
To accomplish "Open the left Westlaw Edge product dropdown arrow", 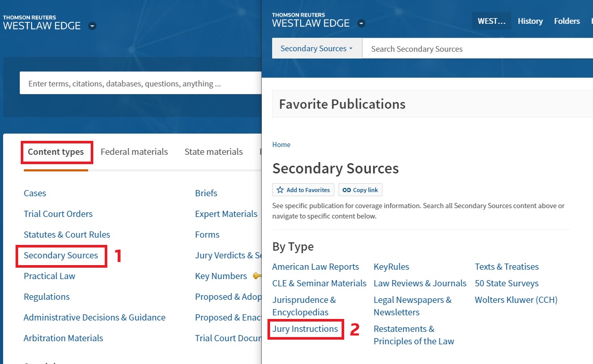I will 92,26.
